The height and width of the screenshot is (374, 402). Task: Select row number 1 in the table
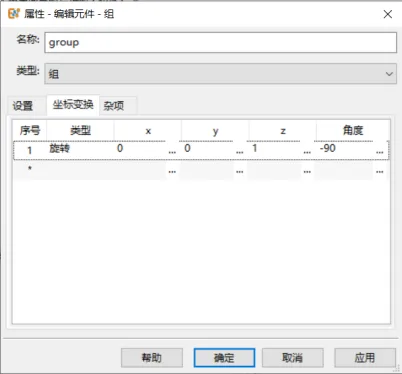[30, 150]
